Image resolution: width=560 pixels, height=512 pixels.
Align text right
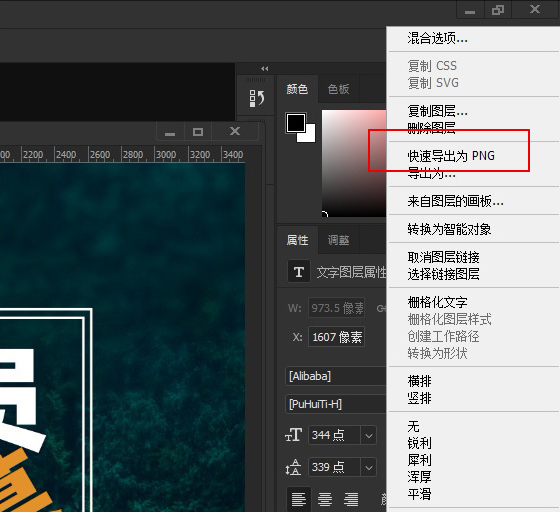click(351, 499)
